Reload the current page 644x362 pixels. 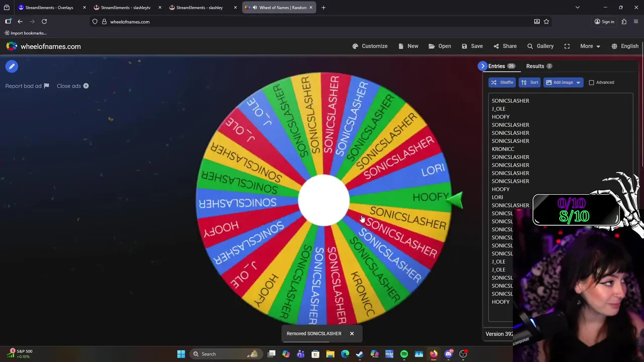[44, 22]
